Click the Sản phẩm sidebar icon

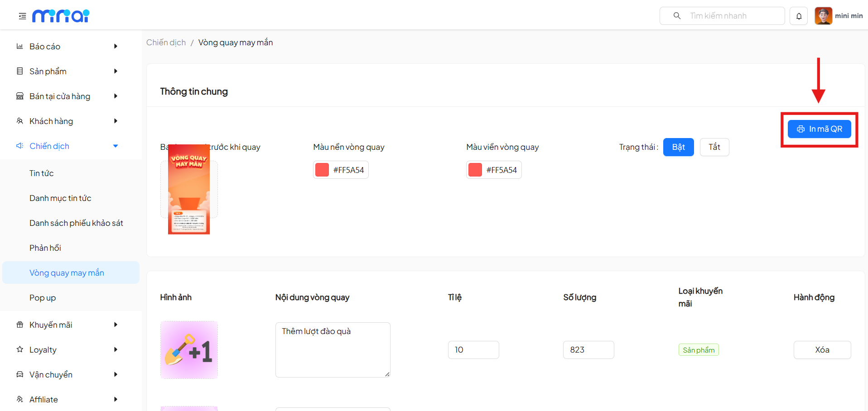19,71
